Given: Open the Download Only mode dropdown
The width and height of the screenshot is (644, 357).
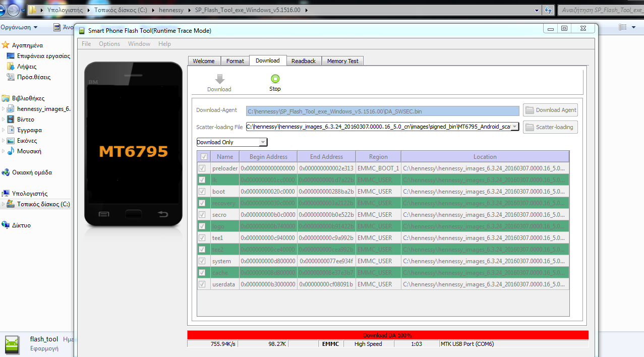Looking at the screenshot, I should click(x=262, y=142).
